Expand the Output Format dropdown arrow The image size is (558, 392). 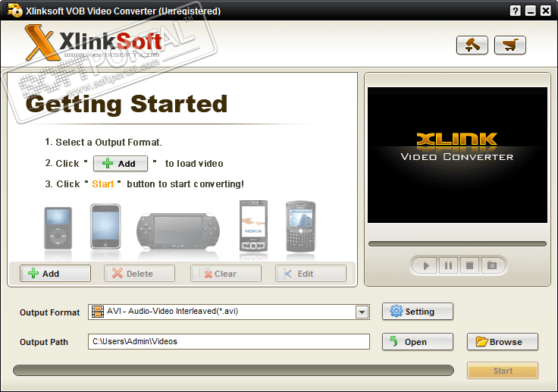point(362,312)
